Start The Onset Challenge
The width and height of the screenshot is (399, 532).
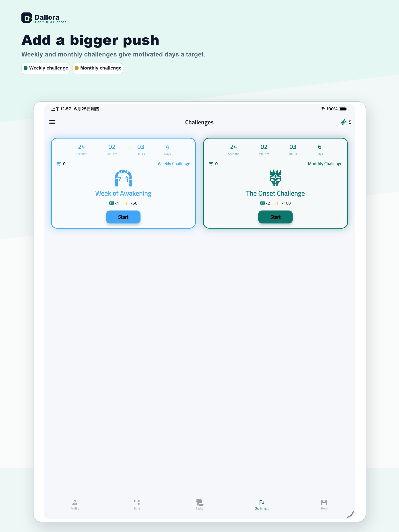[x=275, y=217]
